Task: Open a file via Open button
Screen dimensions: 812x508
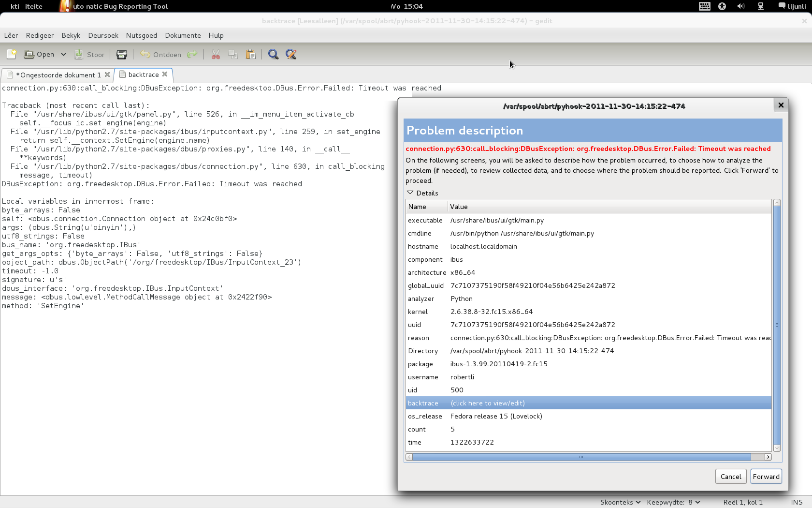Action: [39, 54]
